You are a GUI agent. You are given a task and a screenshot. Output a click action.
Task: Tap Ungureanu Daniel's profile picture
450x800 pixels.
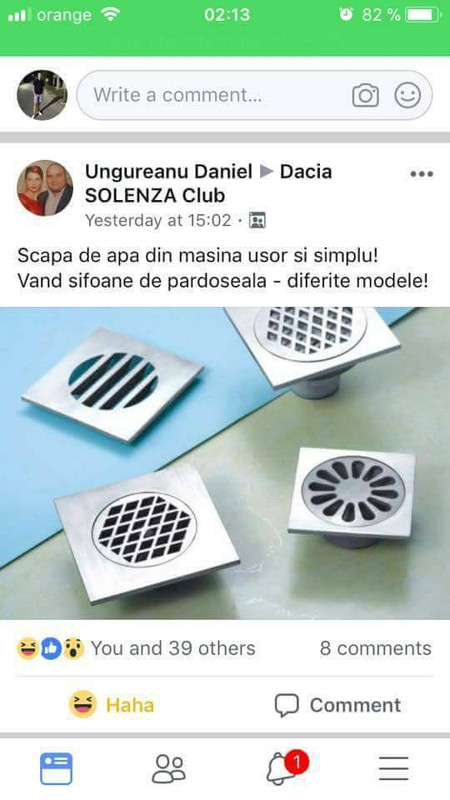[x=45, y=188]
